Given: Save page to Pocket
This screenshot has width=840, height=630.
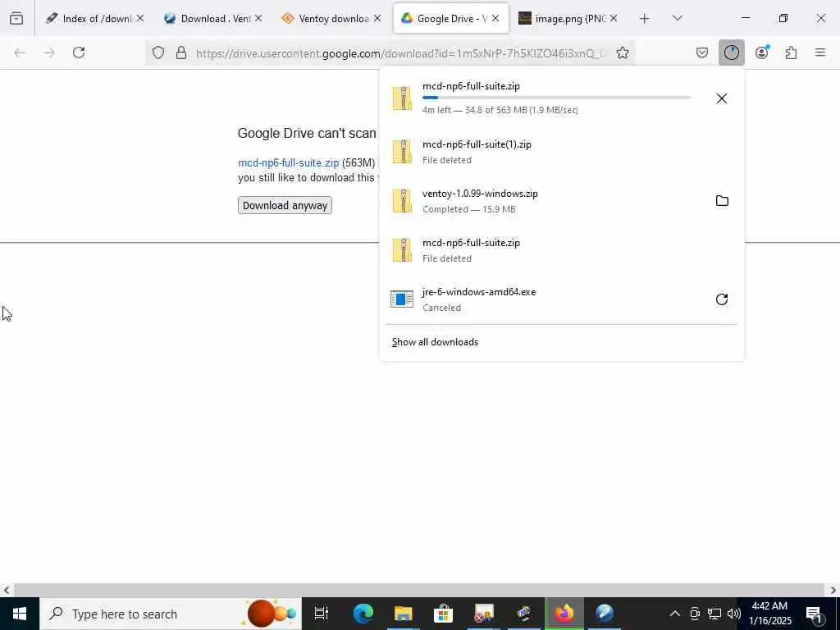Looking at the screenshot, I should coord(702,52).
